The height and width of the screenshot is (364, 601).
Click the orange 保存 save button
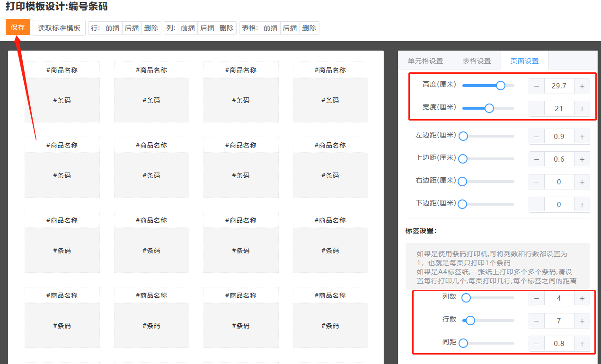(18, 27)
